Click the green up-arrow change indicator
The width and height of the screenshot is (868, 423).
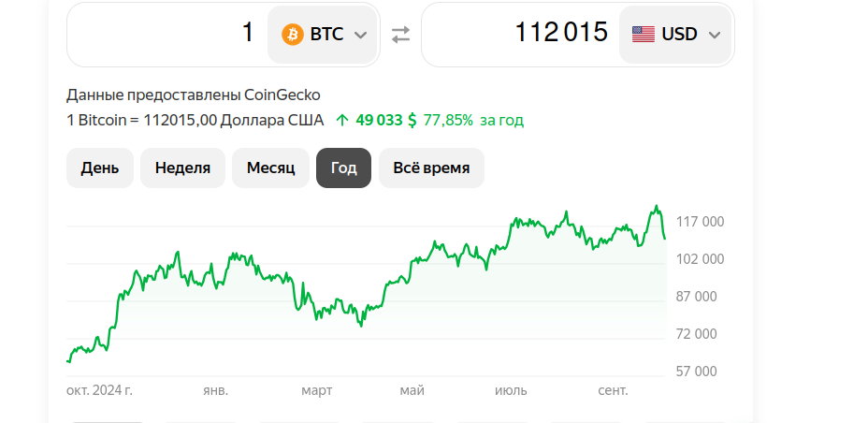click(342, 120)
